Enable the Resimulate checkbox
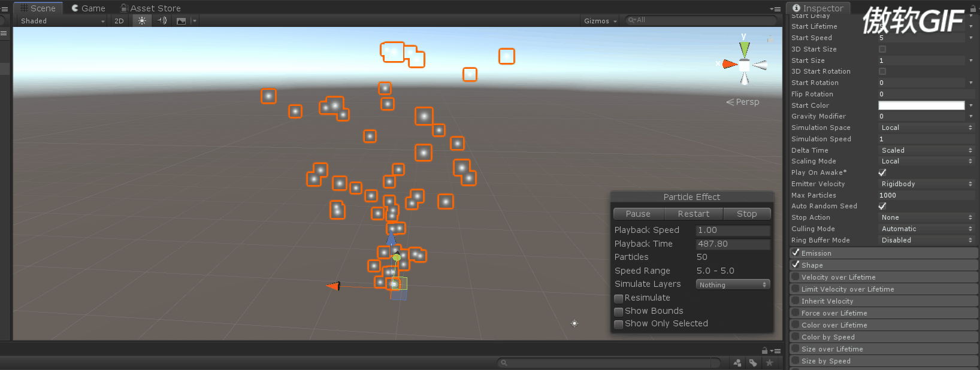The height and width of the screenshot is (370, 980). pyautogui.click(x=619, y=298)
